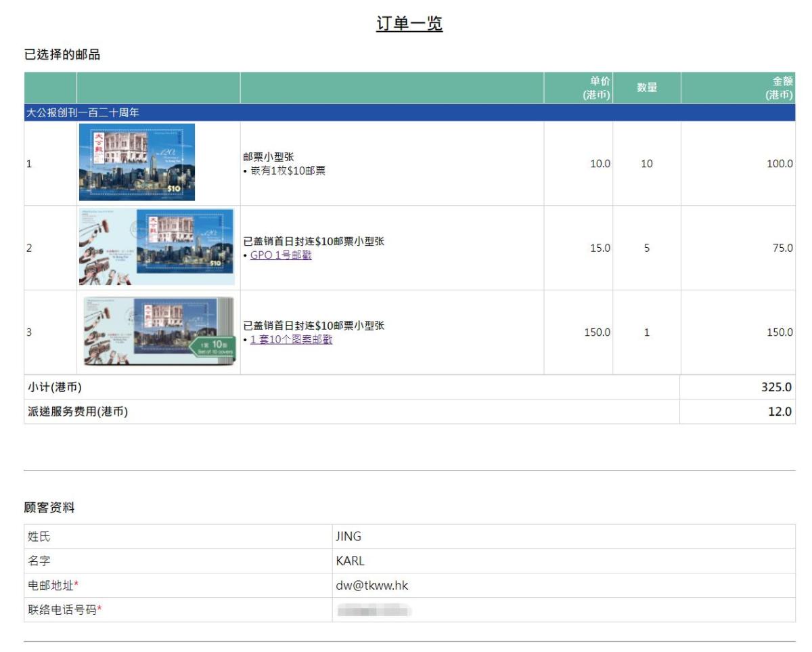Select the delivery service fee 12.0 value
812x652 pixels.
coord(780,412)
